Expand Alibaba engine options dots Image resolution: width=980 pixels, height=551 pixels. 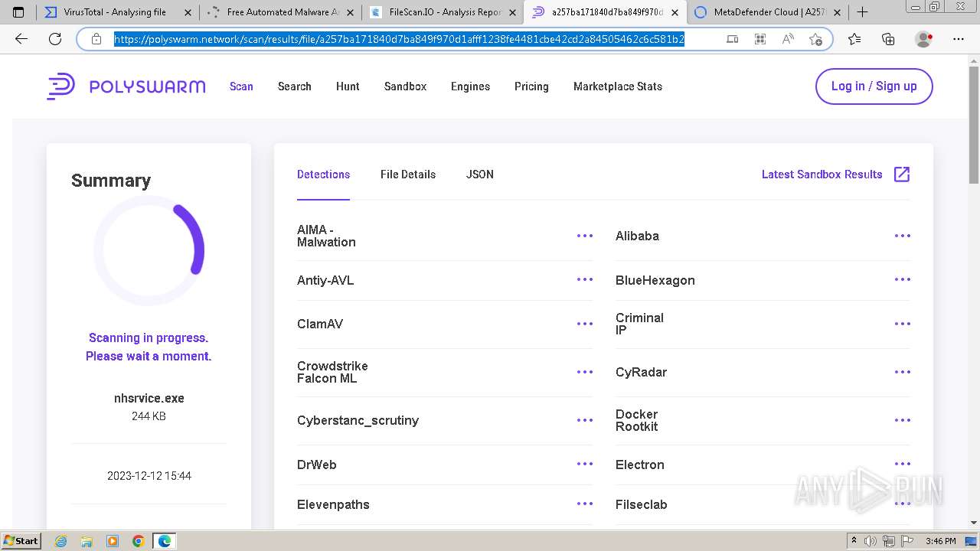click(903, 236)
